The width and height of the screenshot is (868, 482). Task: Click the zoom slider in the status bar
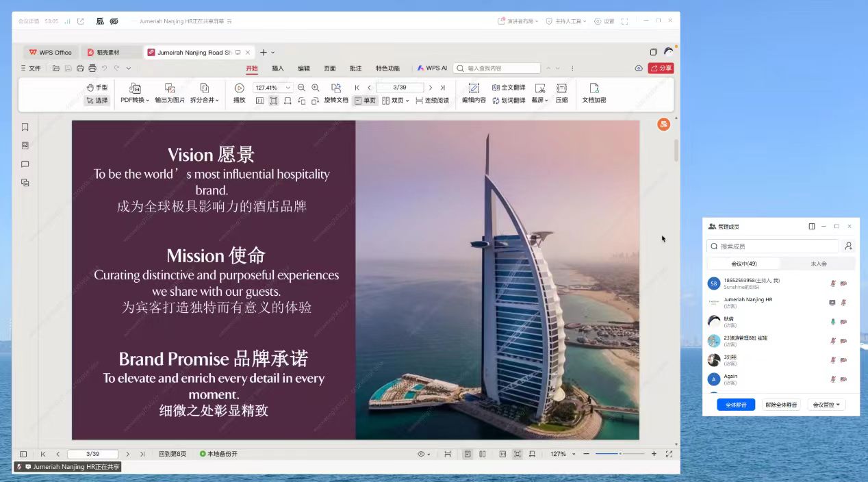click(x=620, y=454)
